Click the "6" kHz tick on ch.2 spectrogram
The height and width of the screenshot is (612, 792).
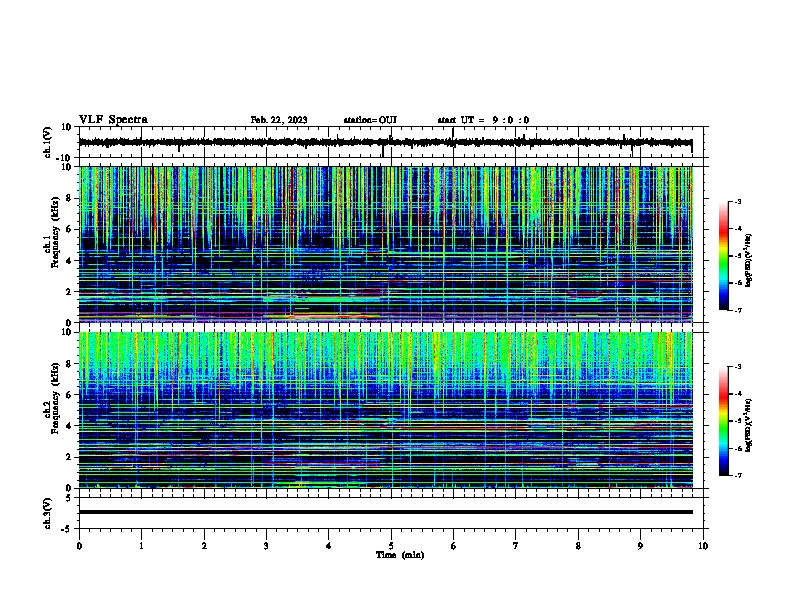point(69,395)
